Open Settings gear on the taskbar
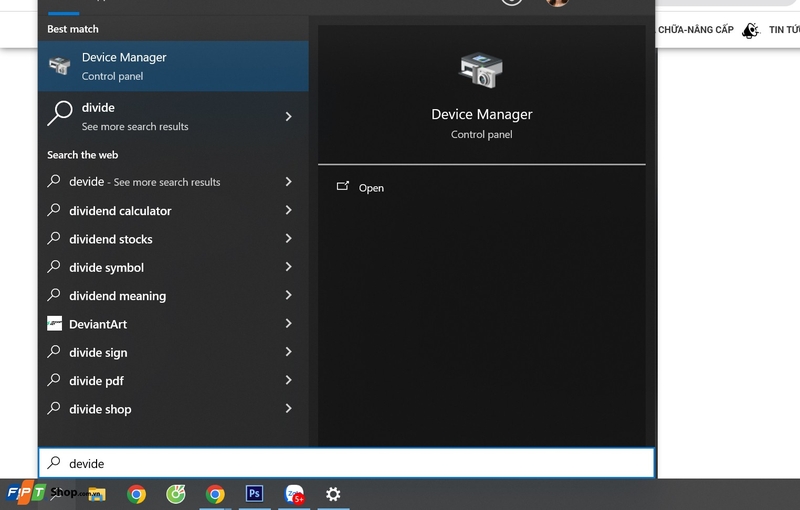The width and height of the screenshot is (800, 510). tap(333, 494)
